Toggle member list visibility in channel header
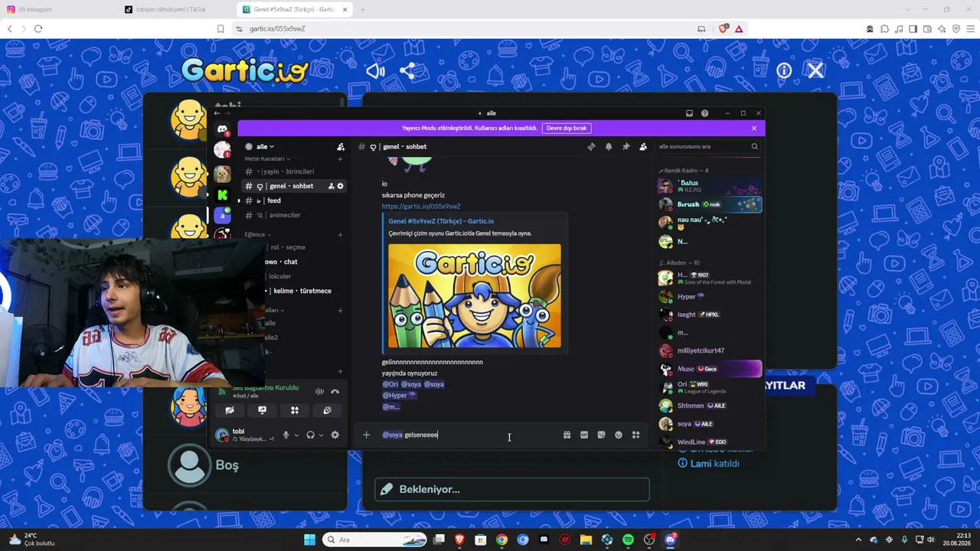This screenshot has width=980, height=551. (643, 147)
